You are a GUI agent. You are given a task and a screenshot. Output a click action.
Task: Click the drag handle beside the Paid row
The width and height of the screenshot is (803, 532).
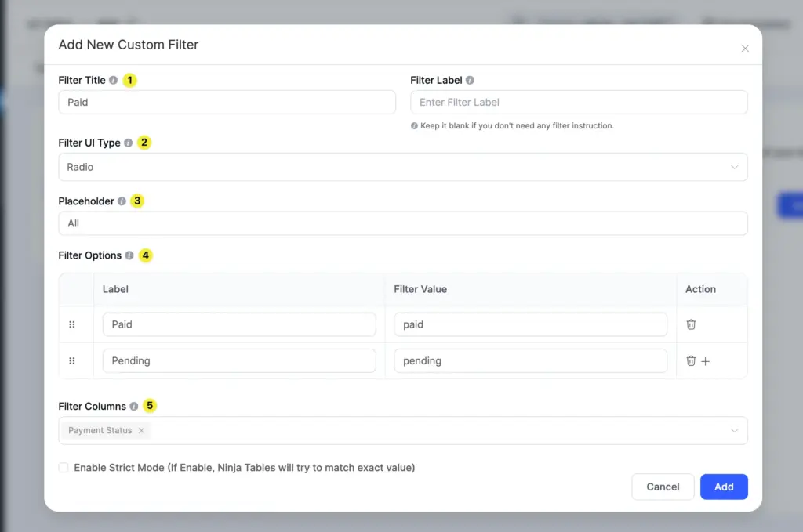pos(73,324)
